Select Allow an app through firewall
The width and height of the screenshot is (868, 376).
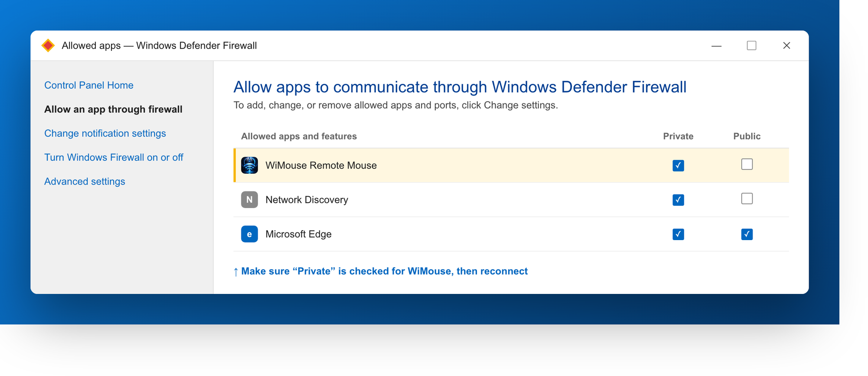pos(113,109)
